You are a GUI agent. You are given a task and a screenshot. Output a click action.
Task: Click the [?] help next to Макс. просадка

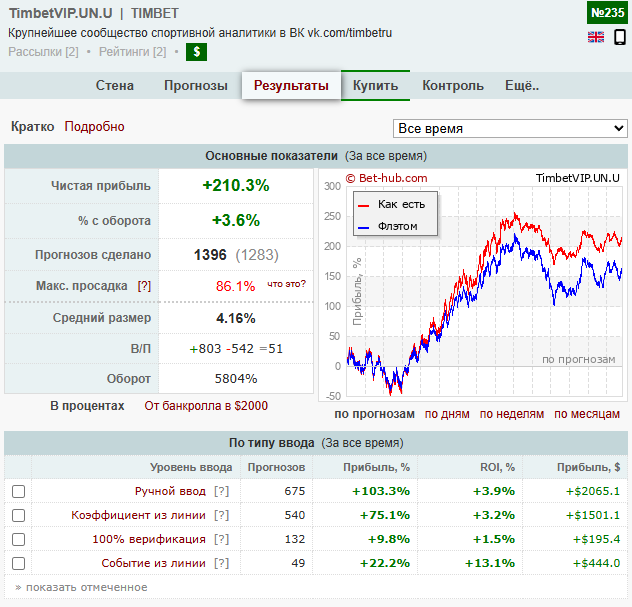pos(144,285)
